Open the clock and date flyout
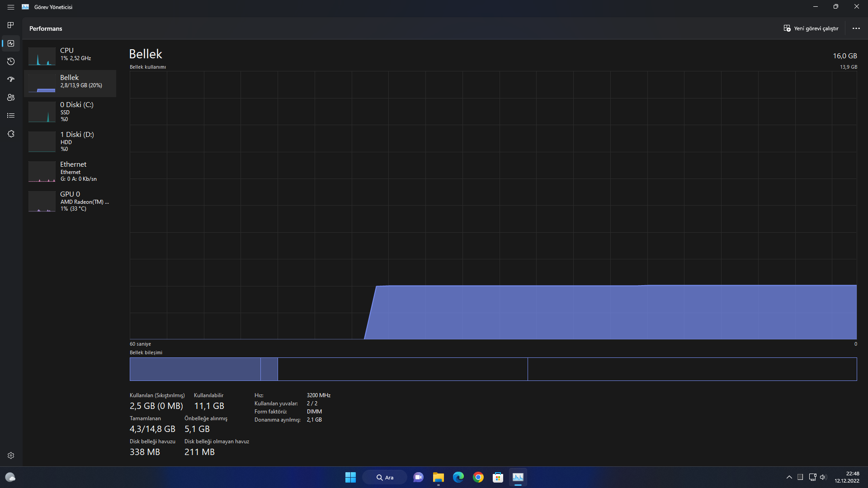The width and height of the screenshot is (868, 488). [x=847, y=477]
